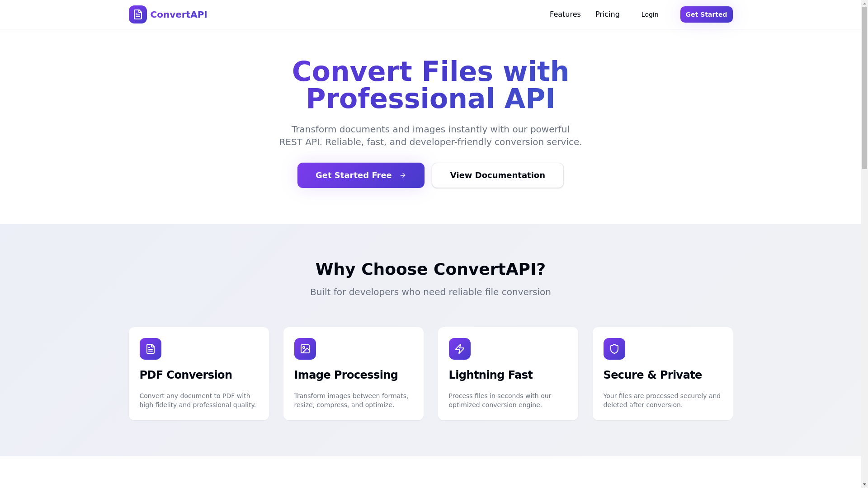The image size is (868, 488).
Task: Select the Lightning Fast heading
Action: click(x=491, y=375)
